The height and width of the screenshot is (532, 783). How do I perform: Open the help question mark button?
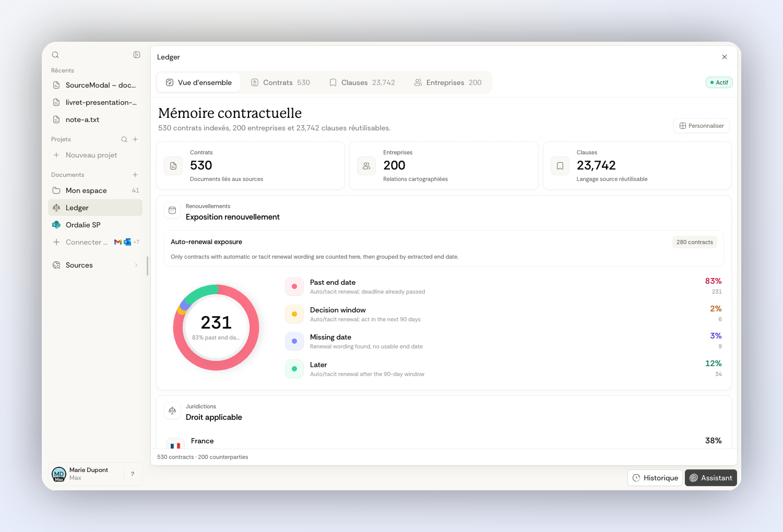133,474
